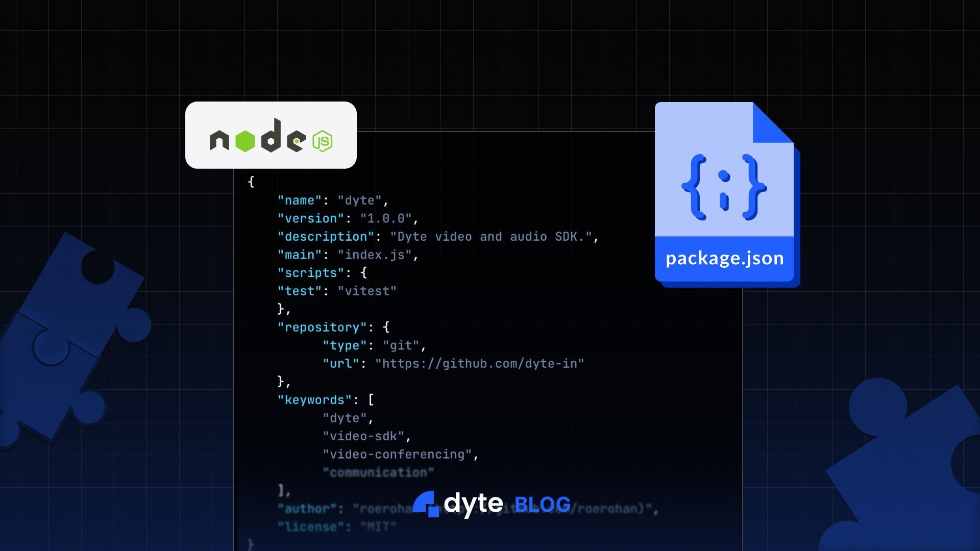Click the dyte logo mark
The height and width of the screenshot is (551, 980).
426,504
